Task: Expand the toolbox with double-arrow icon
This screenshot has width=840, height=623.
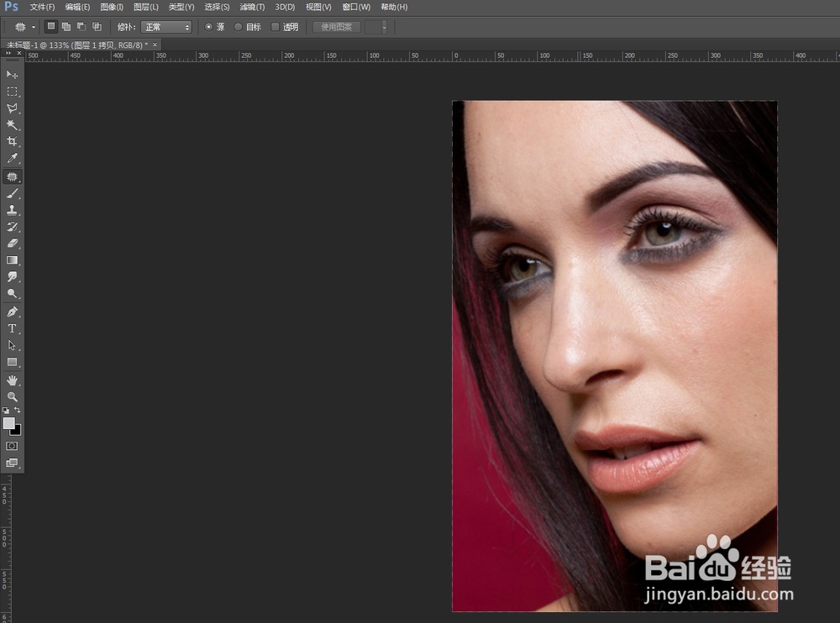Action: point(8,53)
